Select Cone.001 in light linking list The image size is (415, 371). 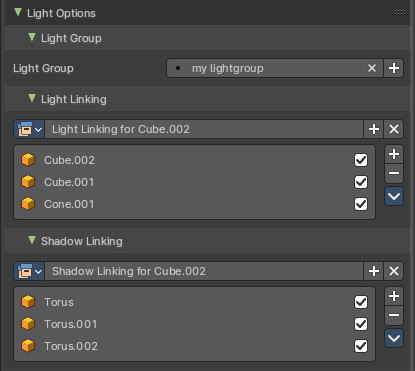click(194, 204)
